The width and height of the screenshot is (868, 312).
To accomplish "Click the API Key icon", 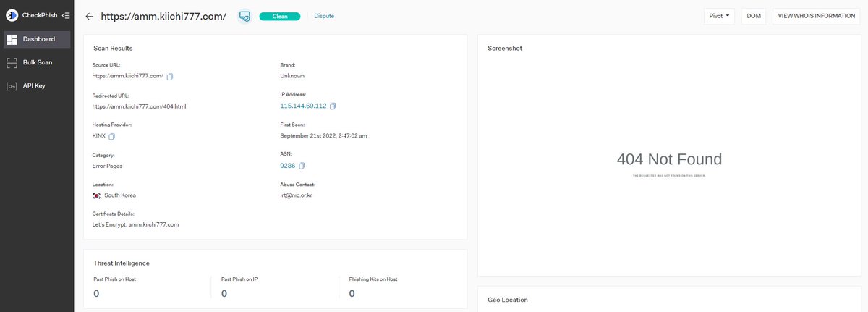I will click(x=12, y=85).
